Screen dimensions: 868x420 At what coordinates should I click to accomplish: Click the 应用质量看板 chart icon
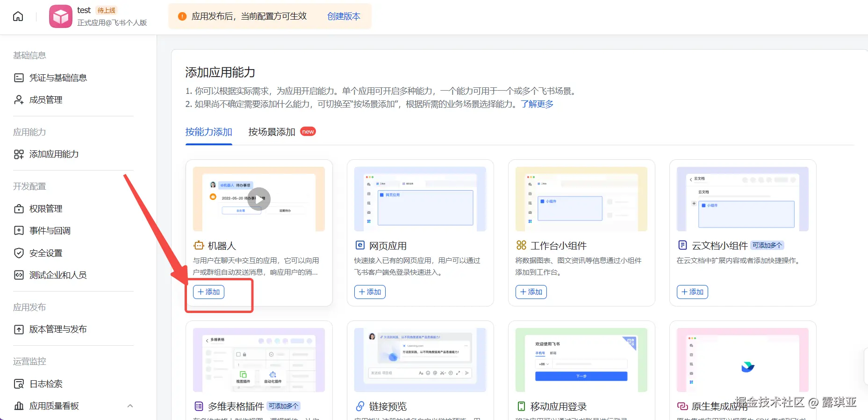[x=19, y=406]
